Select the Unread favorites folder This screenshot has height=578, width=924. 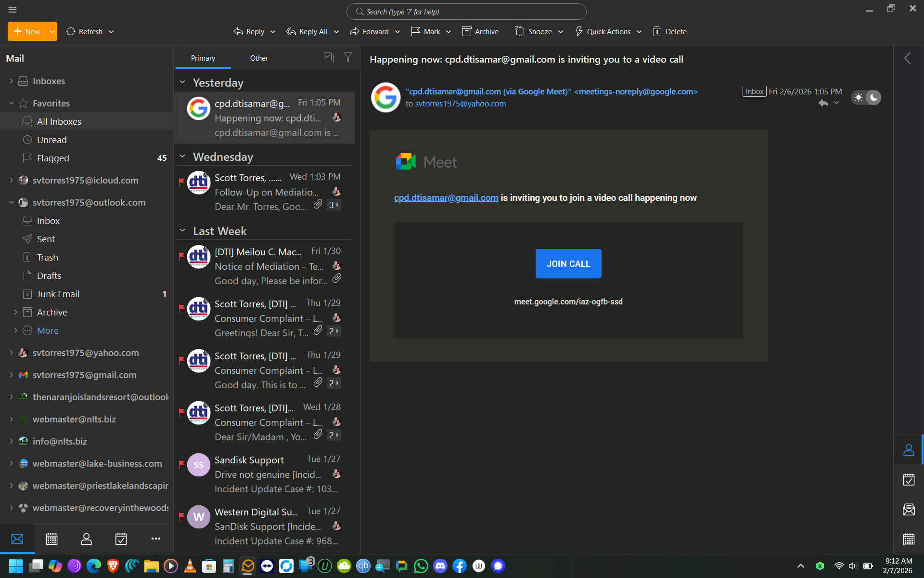pos(51,140)
